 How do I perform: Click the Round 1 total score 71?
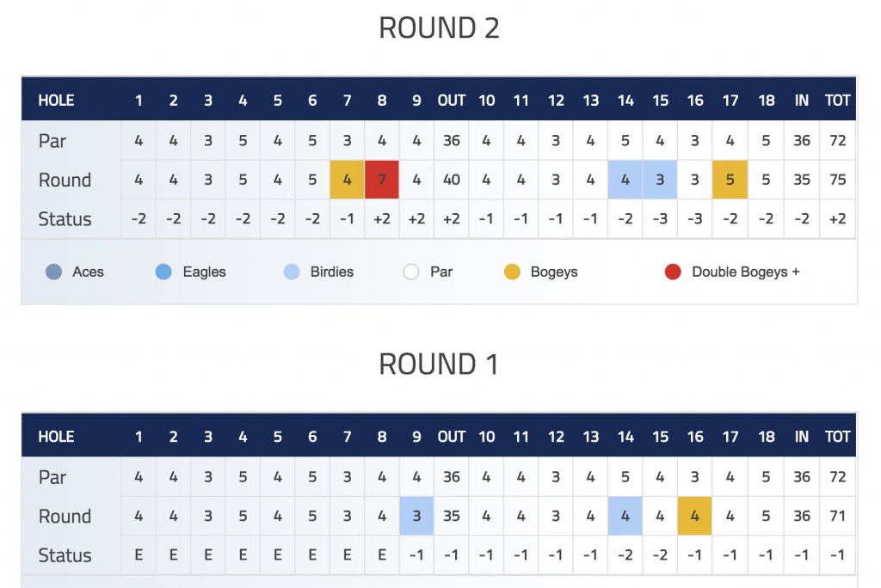[838, 516]
